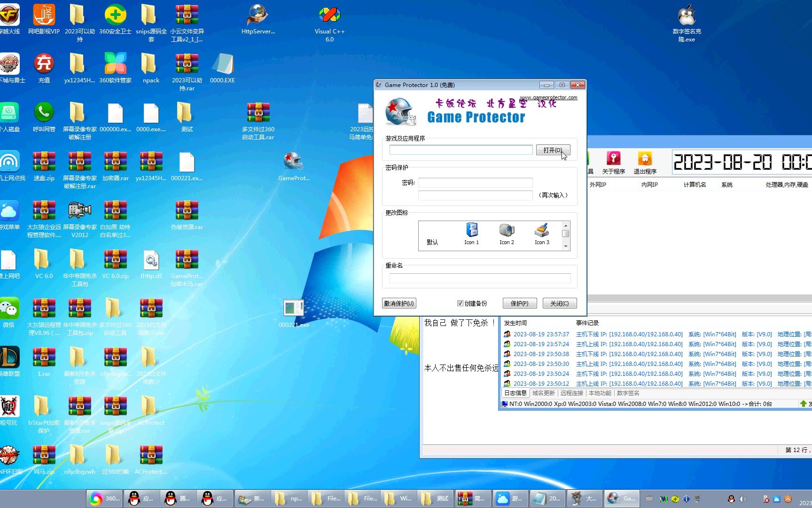The image size is (812, 508).
Task: Open the 测试 folder taskbar item
Action: [x=436, y=499]
